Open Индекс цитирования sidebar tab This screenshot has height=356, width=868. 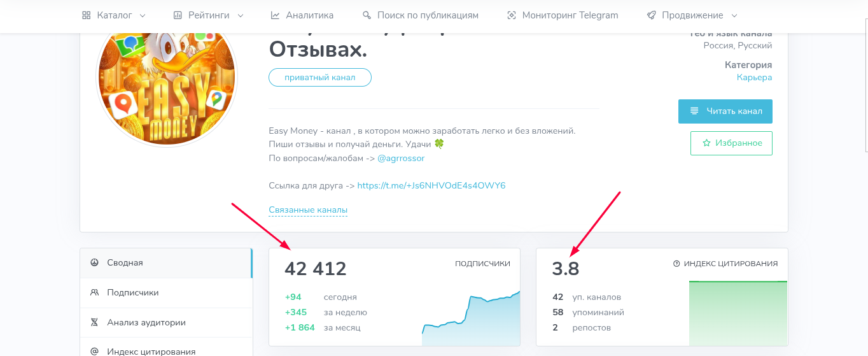click(x=166, y=347)
